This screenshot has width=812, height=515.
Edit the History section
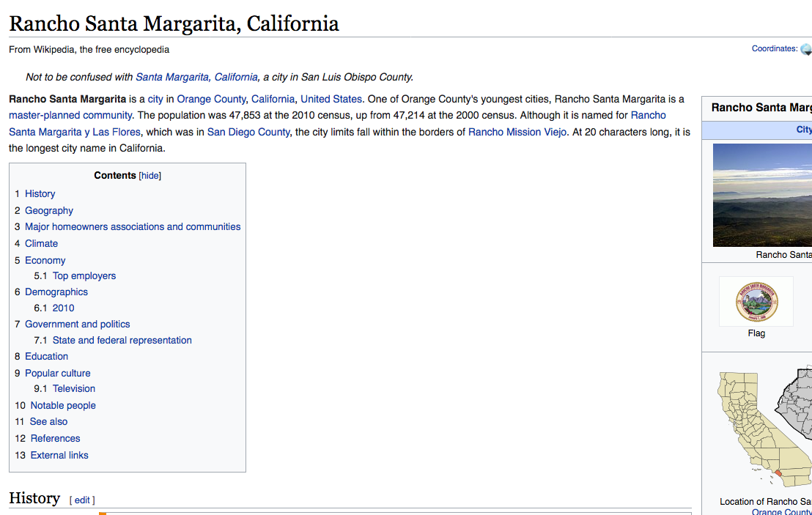click(82, 500)
